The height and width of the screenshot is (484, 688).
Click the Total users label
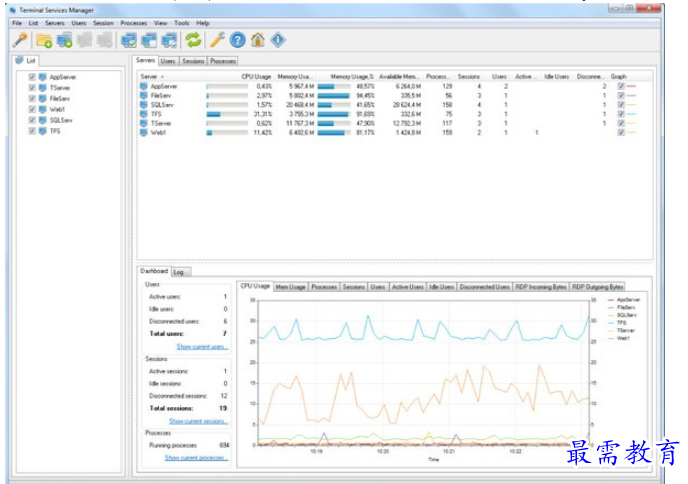(x=167, y=334)
